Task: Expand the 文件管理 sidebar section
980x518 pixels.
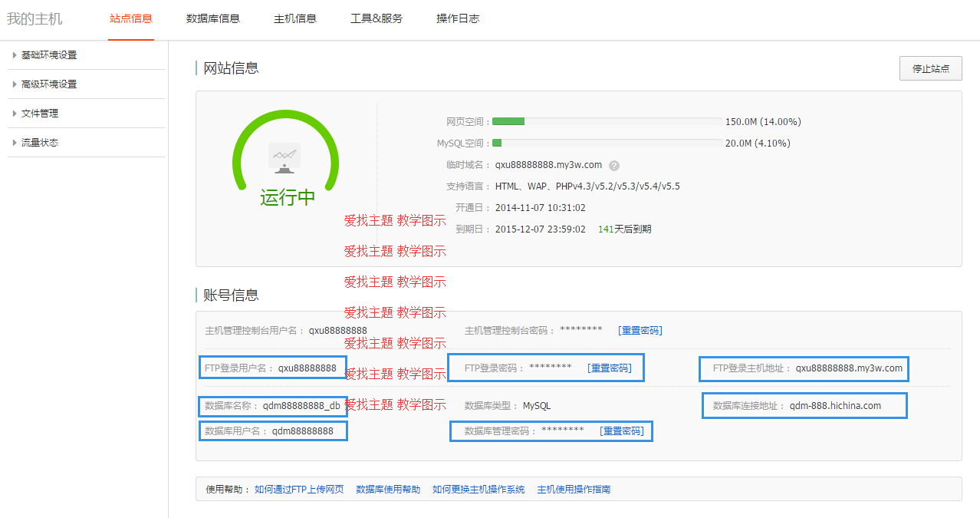Action: click(42, 113)
